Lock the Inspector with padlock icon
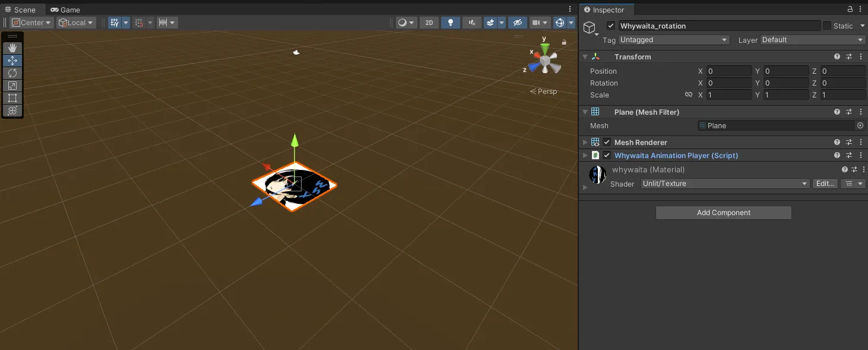 click(850, 10)
